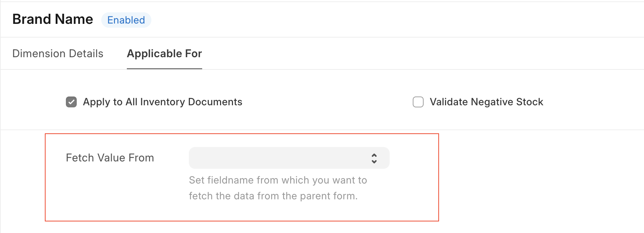Click the up-down chevron in Fetch Value select
The height and width of the screenshot is (233, 644).
(x=374, y=158)
